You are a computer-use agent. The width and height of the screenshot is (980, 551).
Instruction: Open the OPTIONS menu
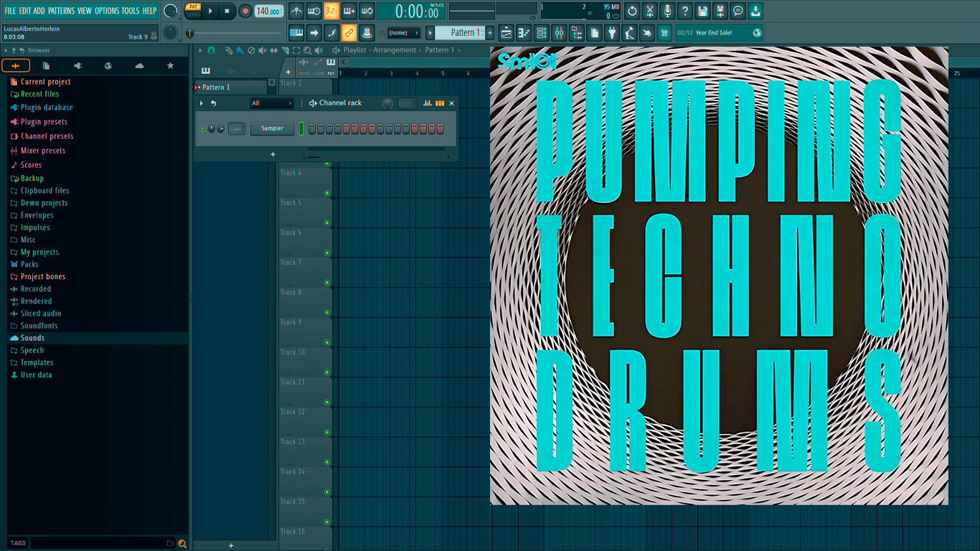coord(107,11)
